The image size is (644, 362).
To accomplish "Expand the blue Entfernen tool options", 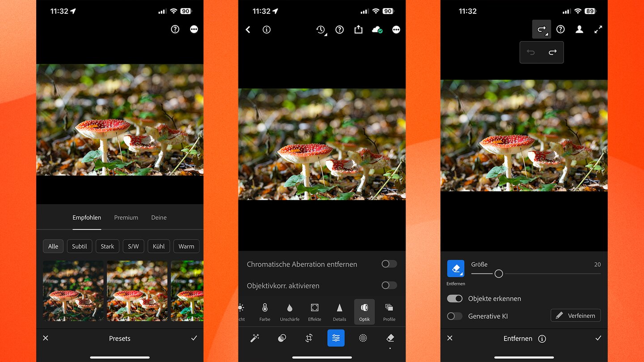I will [x=456, y=269].
